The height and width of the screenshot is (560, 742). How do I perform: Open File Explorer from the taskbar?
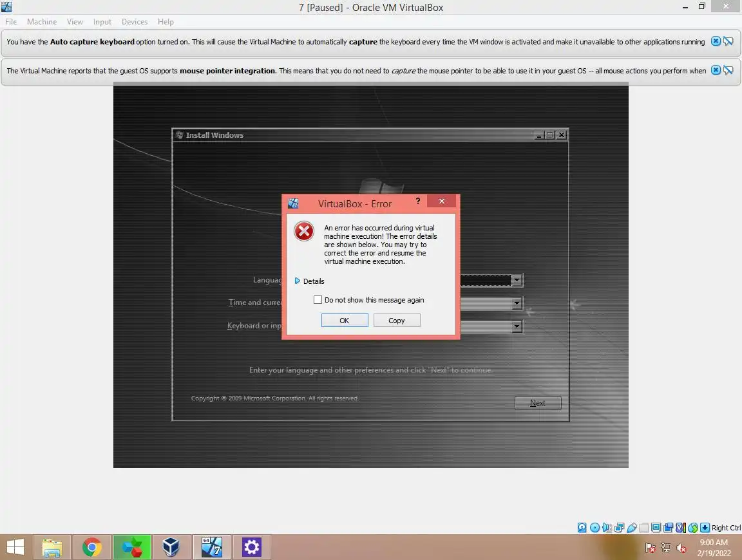tap(52, 547)
